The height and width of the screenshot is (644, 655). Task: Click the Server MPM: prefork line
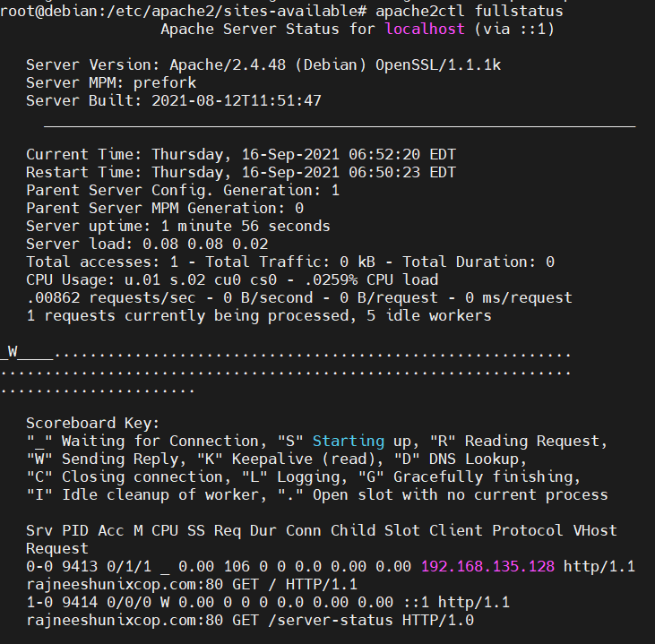(111, 83)
